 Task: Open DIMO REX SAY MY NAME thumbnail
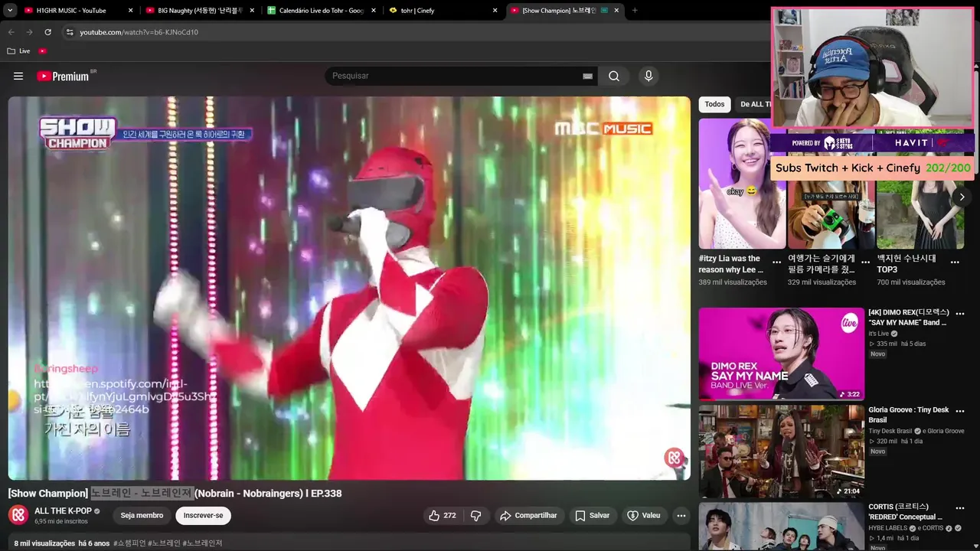point(781,354)
